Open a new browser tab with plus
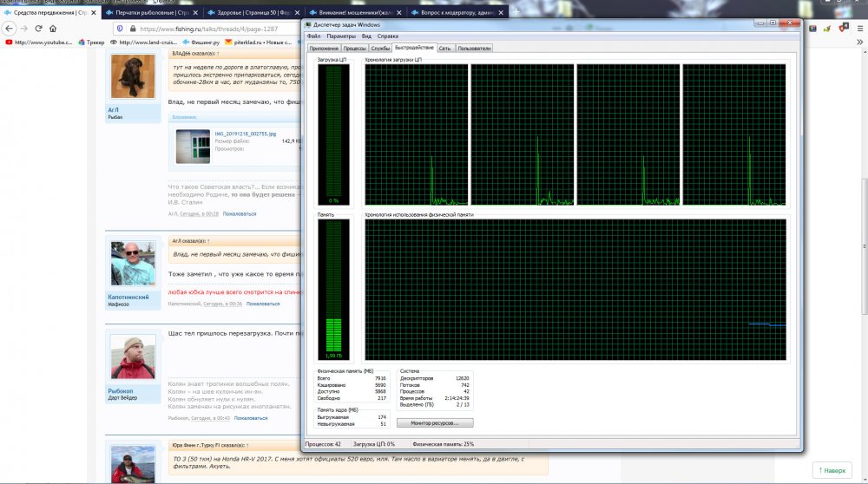Image resolution: width=868 pixels, height=484 pixels. pos(516,11)
